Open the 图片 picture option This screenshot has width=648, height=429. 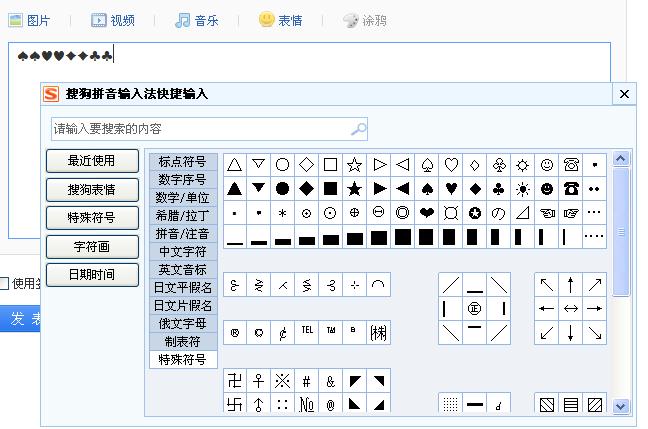(x=29, y=20)
